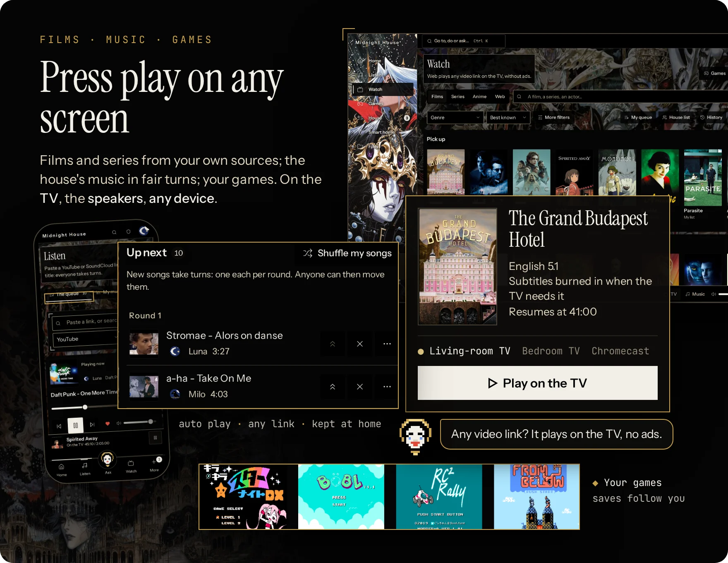Tap Home in the phone bottom nav
Image resolution: width=728 pixels, height=563 pixels.
click(61, 470)
